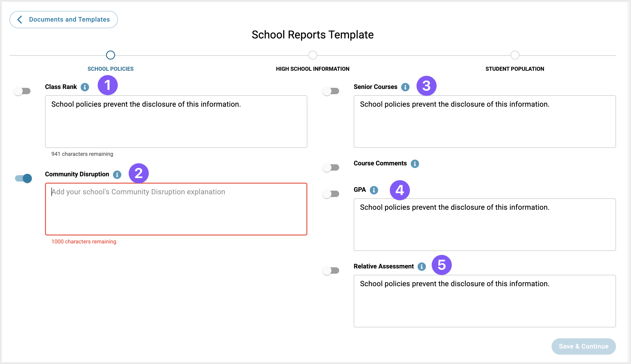Open Relative Assessment info icon
The height and width of the screenshot is (364, 631).
[421, 266]
